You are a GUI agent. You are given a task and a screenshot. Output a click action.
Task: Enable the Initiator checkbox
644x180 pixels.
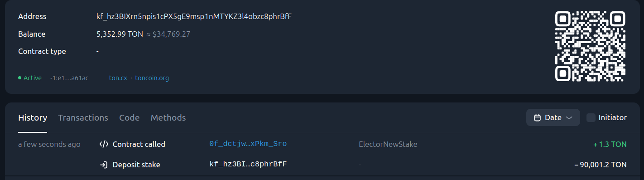click(x=591, y=117)
